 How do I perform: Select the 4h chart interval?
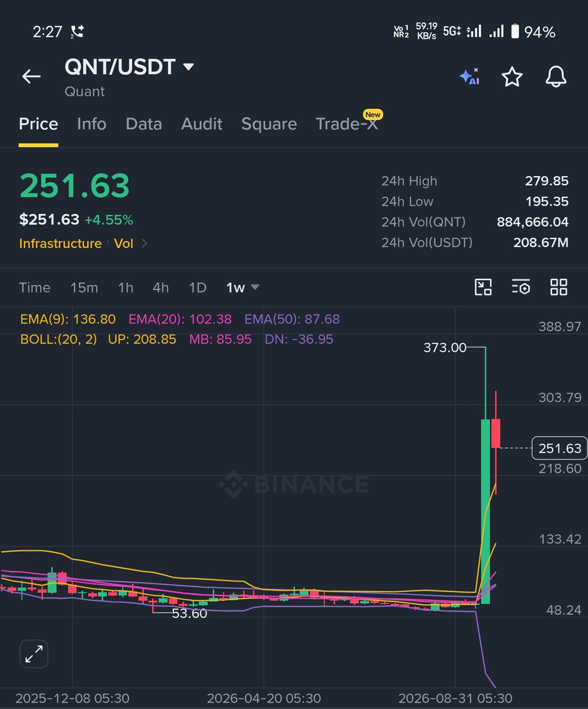point(161,288)
